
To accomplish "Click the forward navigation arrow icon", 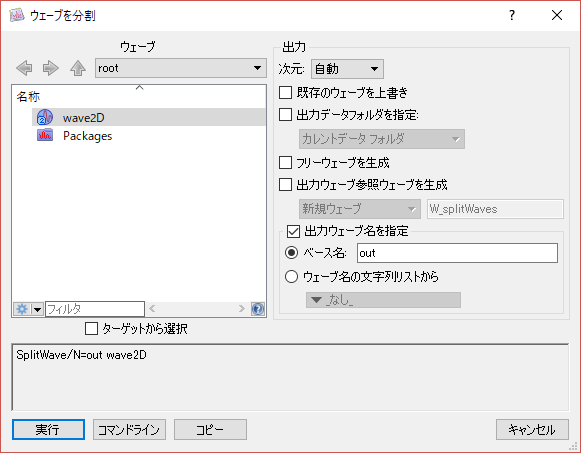I will click(x=51, y=68).
